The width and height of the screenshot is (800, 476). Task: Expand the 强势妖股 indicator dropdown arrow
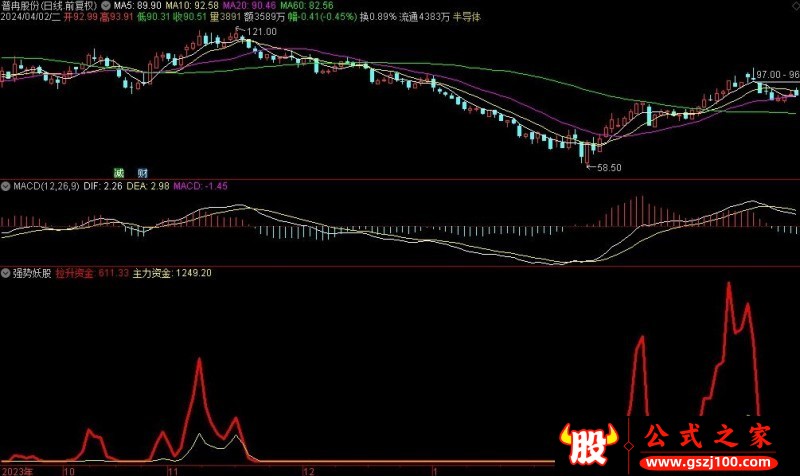pos(6,272)
